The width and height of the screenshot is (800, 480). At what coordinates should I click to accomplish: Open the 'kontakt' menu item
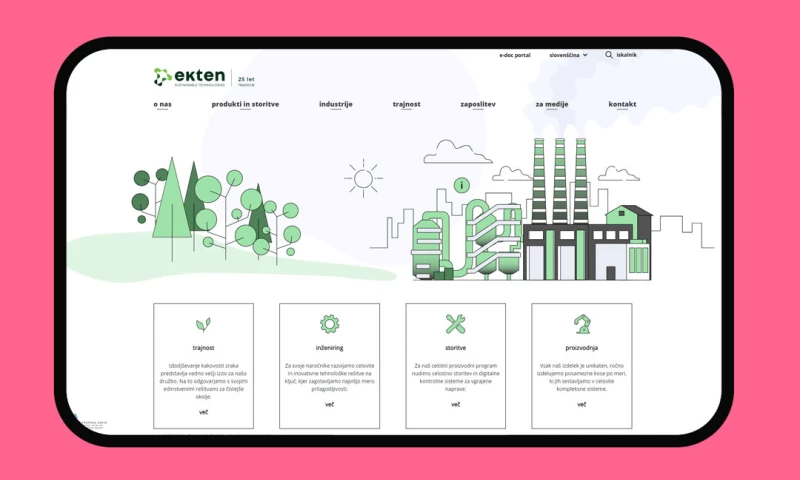622,104
